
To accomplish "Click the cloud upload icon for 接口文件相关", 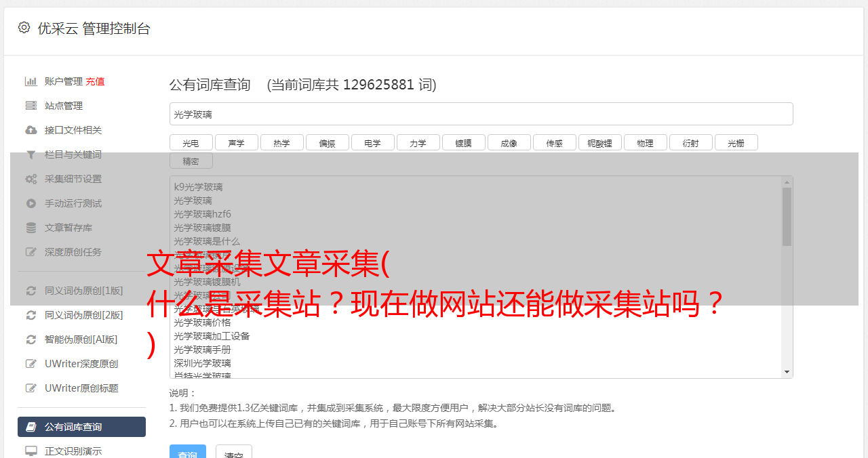I will point(31,130).
